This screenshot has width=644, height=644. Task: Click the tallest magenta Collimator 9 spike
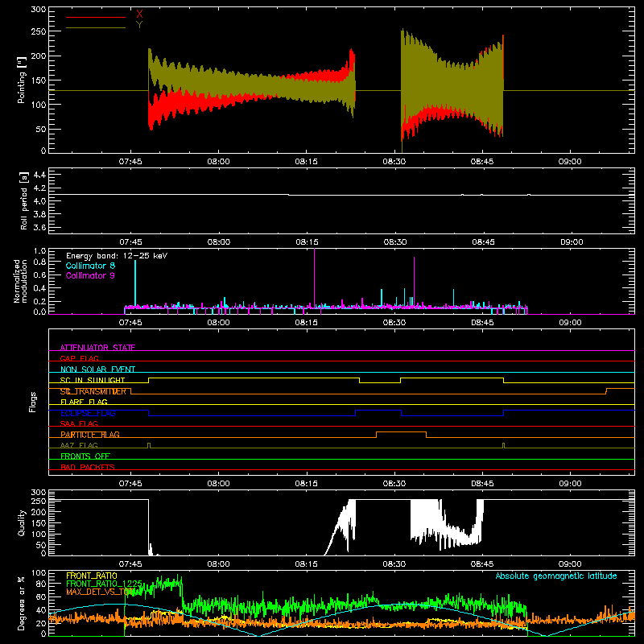314,277
